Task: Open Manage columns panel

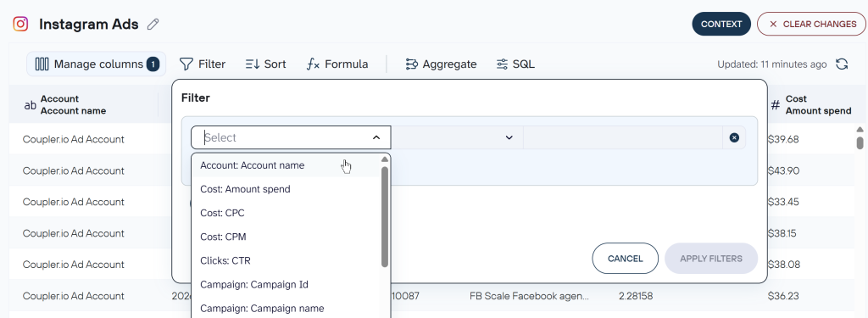Action: pyautogui.click(x=97, y=64)
